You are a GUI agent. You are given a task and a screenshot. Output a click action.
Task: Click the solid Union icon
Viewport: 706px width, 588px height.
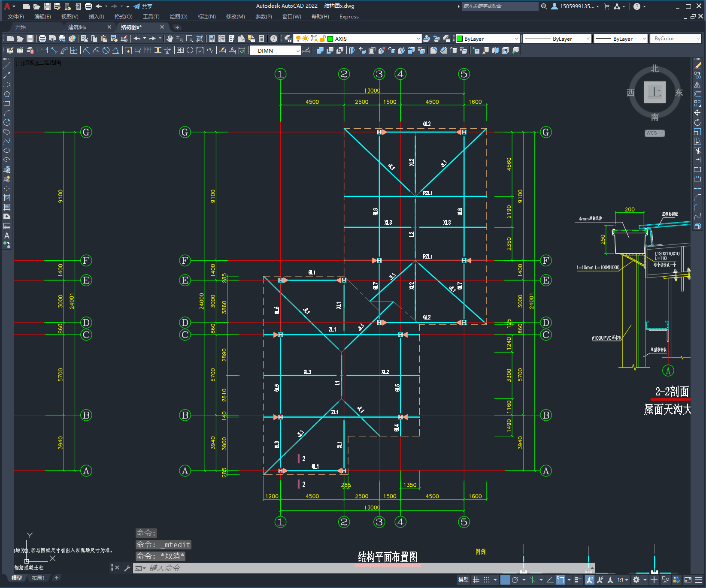[x=320, y=51]
